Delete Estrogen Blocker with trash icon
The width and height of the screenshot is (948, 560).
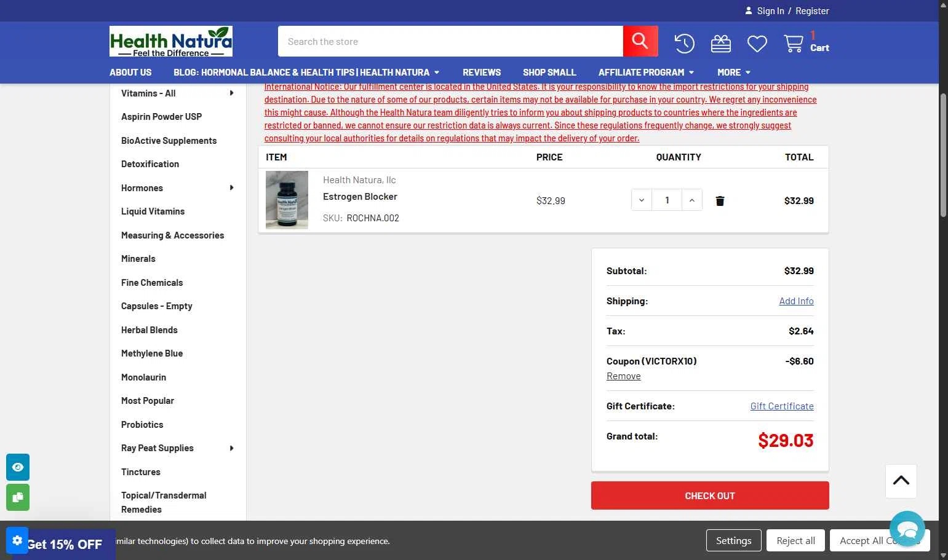[720, 201]
